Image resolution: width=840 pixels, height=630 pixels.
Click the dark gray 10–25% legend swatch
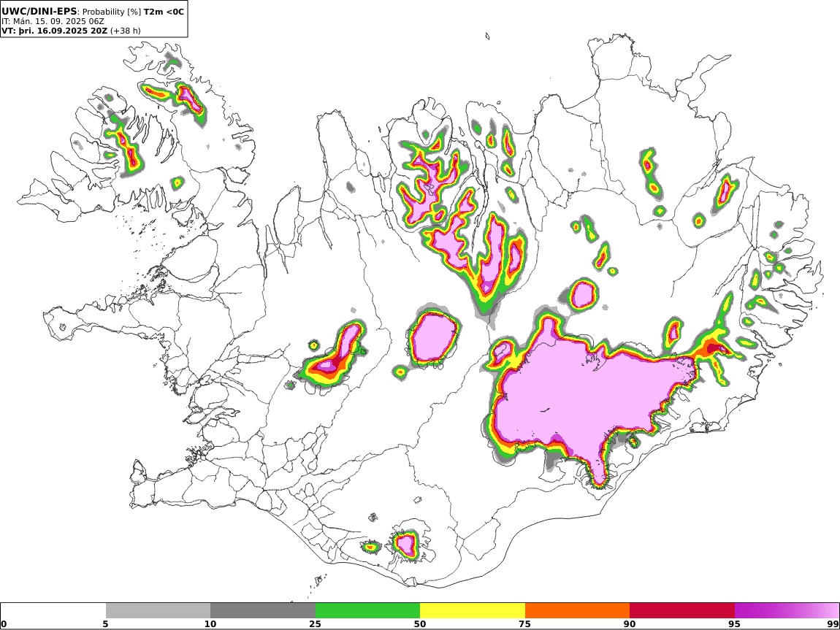click(x=263, y=611)
